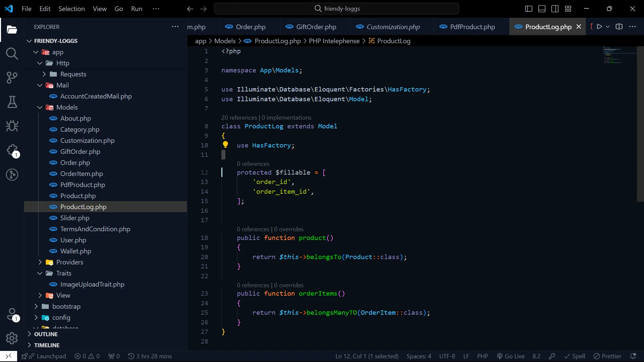Open the Selection menu
Viewport: 644px width, 362px height.
[x=71, y=9]
